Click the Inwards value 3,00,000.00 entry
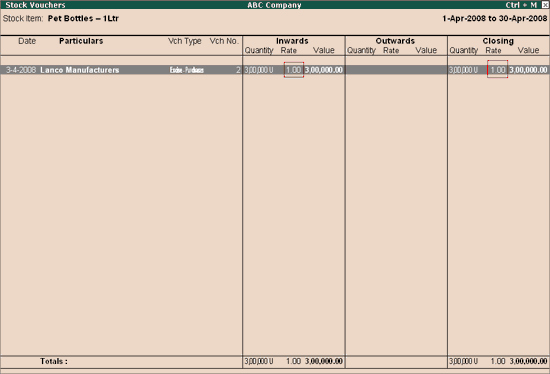This screenshot has height=374, width=550. pos(324,70)
